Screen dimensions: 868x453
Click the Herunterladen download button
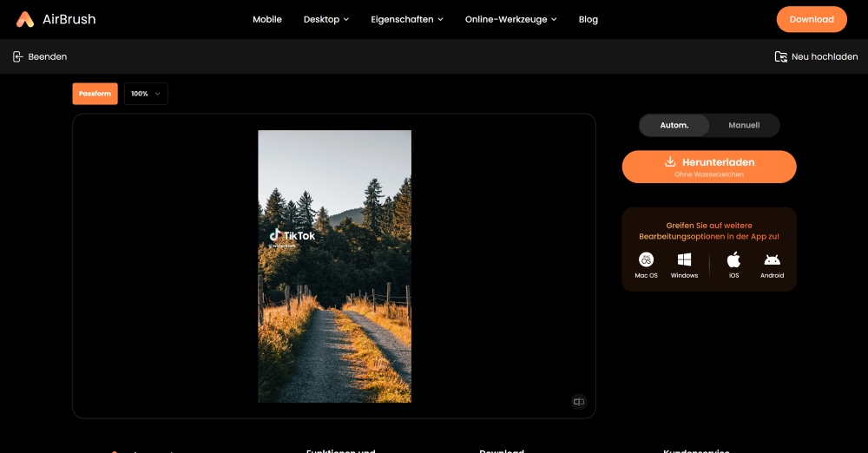709,167
